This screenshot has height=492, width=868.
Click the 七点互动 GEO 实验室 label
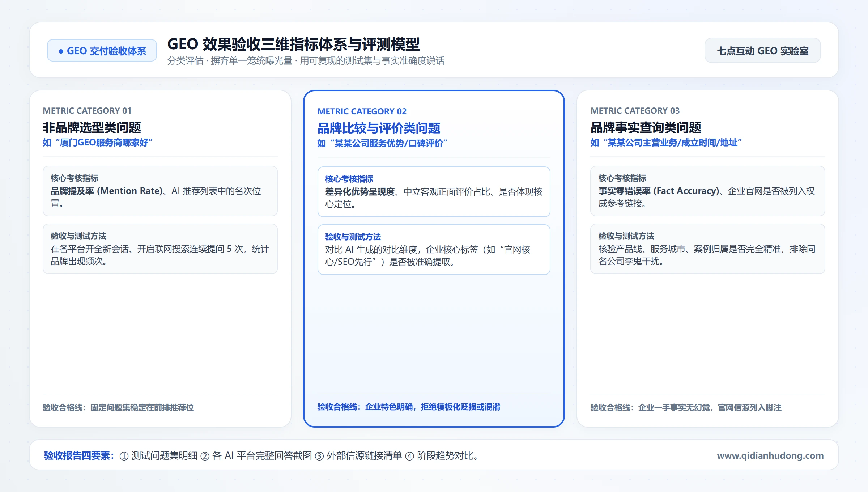[763, 51]
